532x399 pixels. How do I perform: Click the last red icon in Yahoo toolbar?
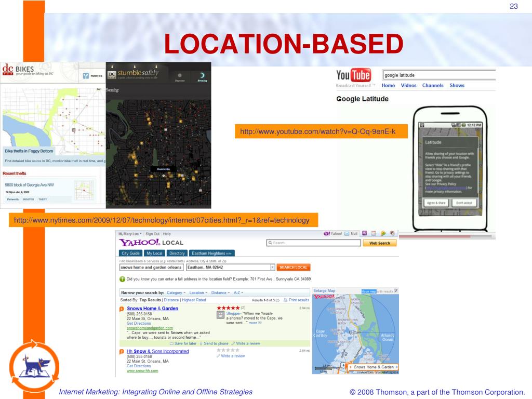pos(392,233)
